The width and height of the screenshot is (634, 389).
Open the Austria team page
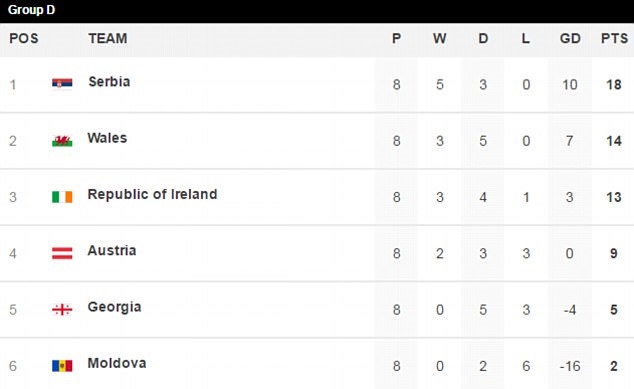pos(112,250)
